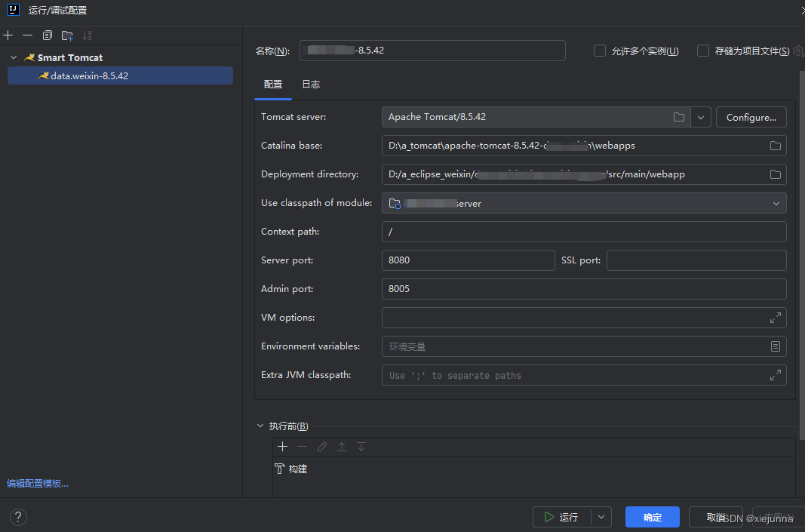Focus the Context path field

tap(584, 232)
